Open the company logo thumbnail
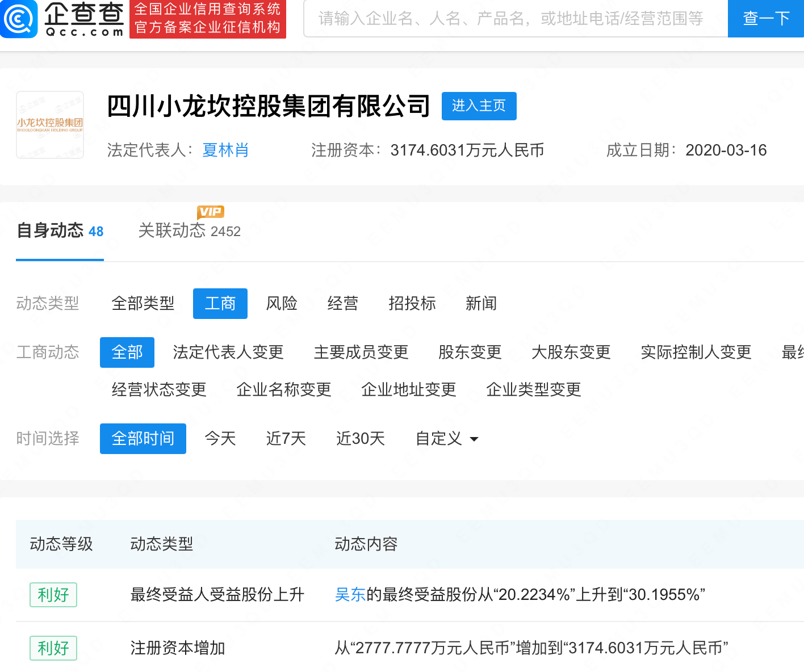Screen dimensions: 804x672 click(50, 125)
